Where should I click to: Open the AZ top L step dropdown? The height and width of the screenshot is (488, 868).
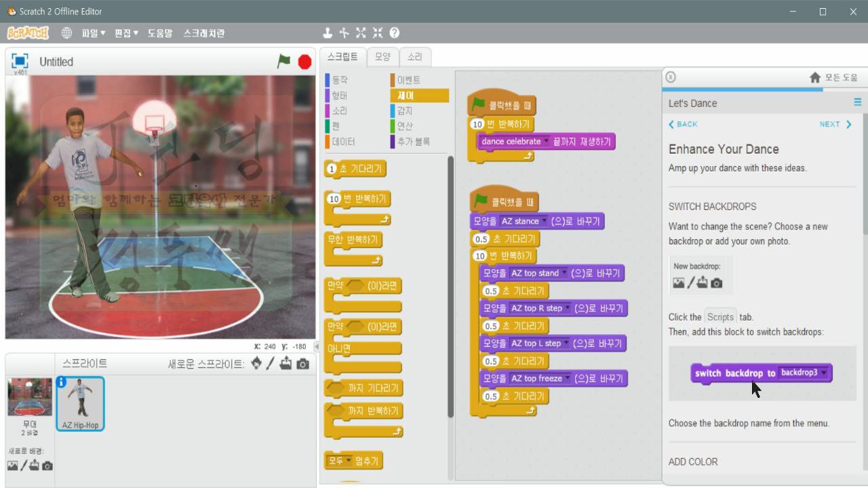539,344
